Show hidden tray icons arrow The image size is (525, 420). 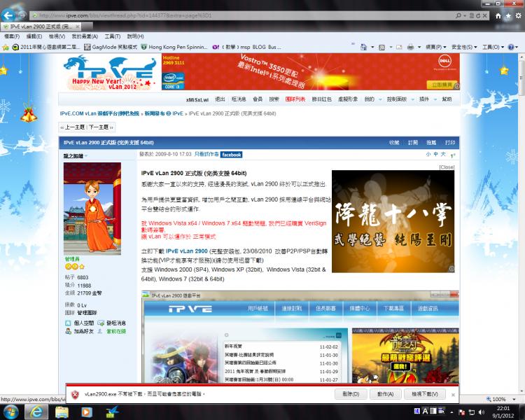pyautogui.click(x=451, y=412)
